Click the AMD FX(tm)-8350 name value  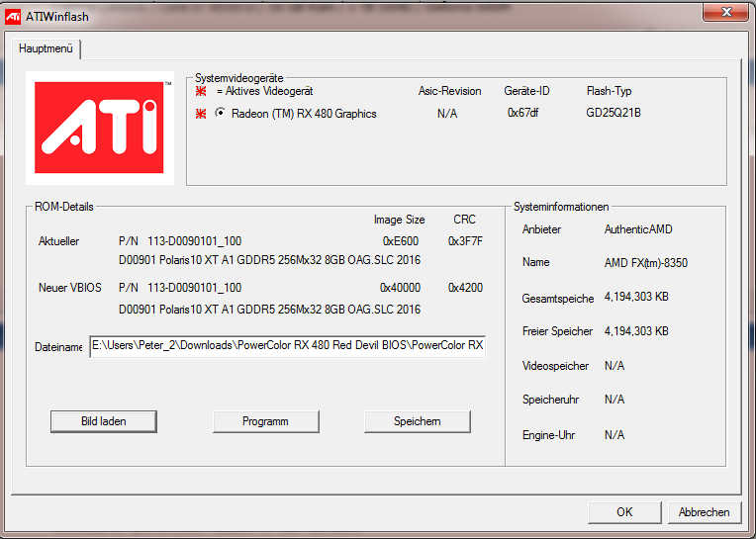(x=646, y=263)
